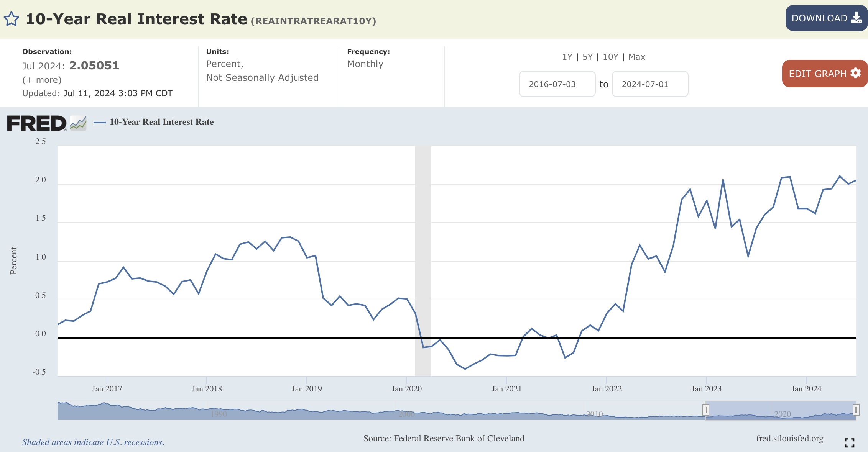This screenshot has height=452, width=868.
Task: Click the favorite star icon
Action: [11, 19]
